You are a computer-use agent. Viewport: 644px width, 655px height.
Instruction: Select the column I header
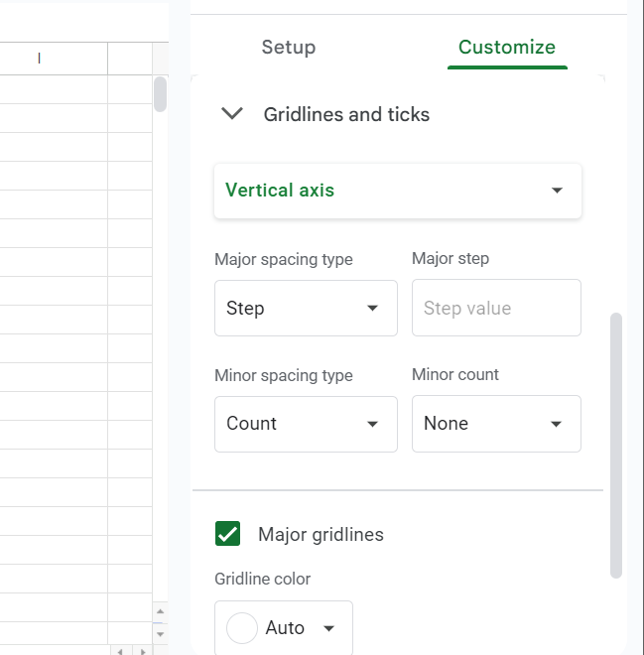pyautogui.click(x=40, y=59)
